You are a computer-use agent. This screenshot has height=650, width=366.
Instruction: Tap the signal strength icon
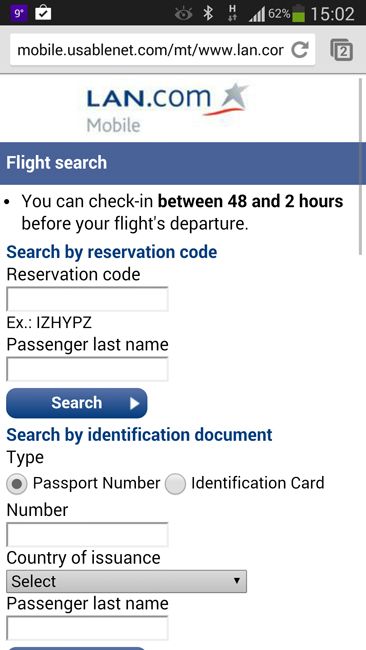point(257,15)
